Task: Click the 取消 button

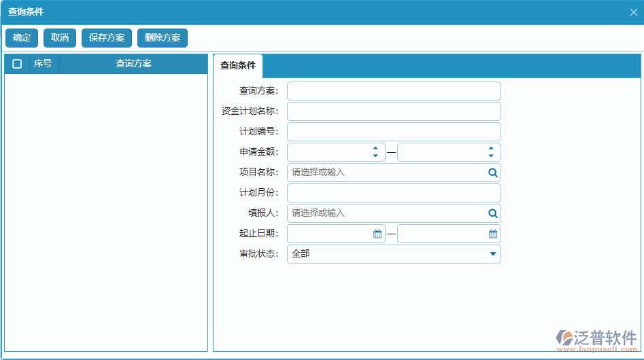Action: click(60, 38)
